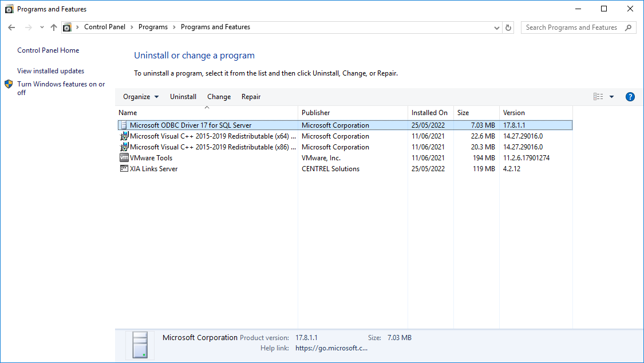Click the XIA Links Server row icon
Viewport: 644px width, 363px height.
pos(124,168)
